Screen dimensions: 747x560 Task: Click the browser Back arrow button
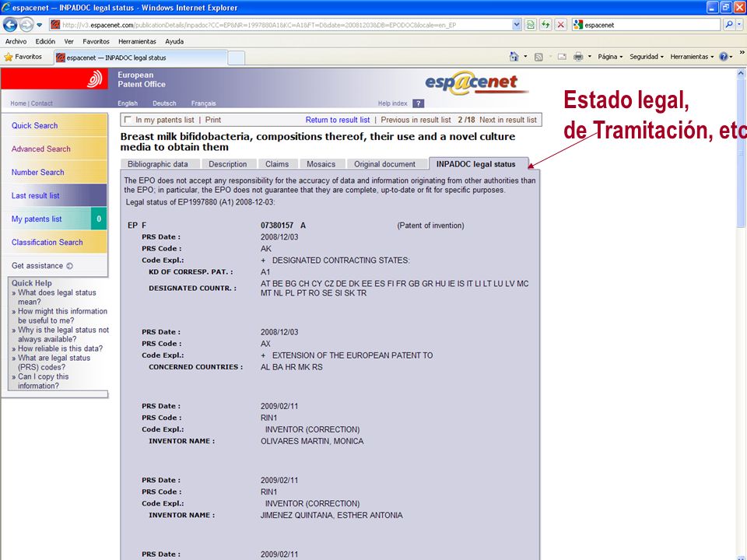(10, 24)
